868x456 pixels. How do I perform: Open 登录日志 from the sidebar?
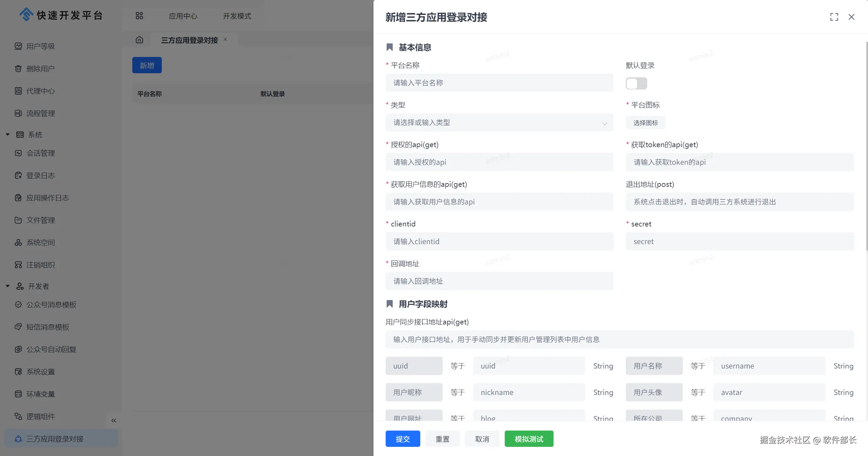pos(40,175)
